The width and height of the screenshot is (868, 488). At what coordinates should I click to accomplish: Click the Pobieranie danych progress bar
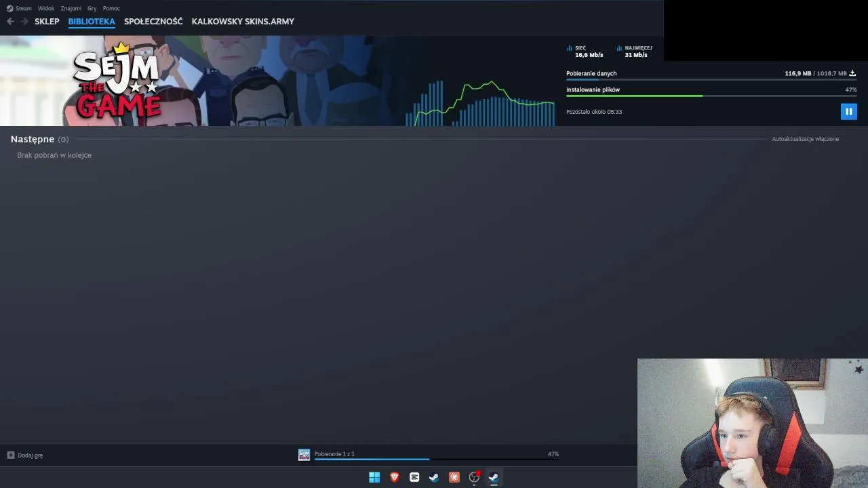point(711,80)
